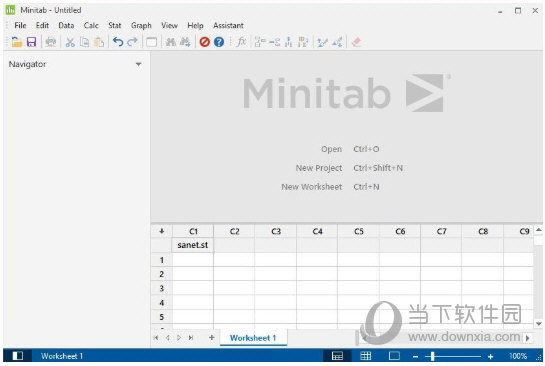Select row 3 header

point(162,288)
